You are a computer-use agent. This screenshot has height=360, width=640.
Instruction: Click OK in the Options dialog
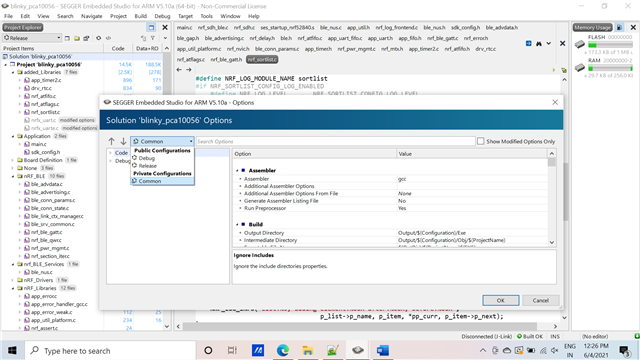click(500, 300)
